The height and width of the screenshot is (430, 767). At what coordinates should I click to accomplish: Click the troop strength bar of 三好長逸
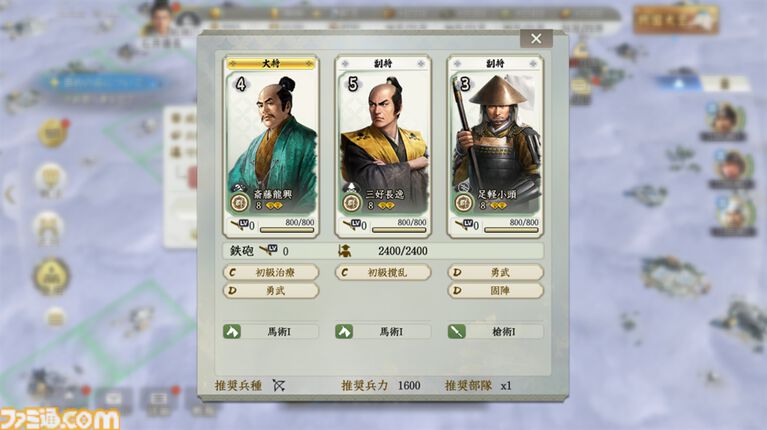click(x=399, y=230)
